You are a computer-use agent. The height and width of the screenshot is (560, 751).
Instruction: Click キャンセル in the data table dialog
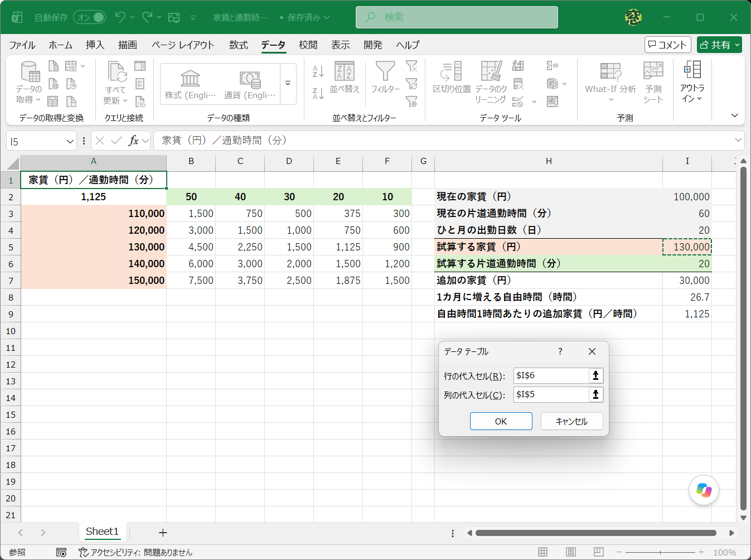point(572,421)
